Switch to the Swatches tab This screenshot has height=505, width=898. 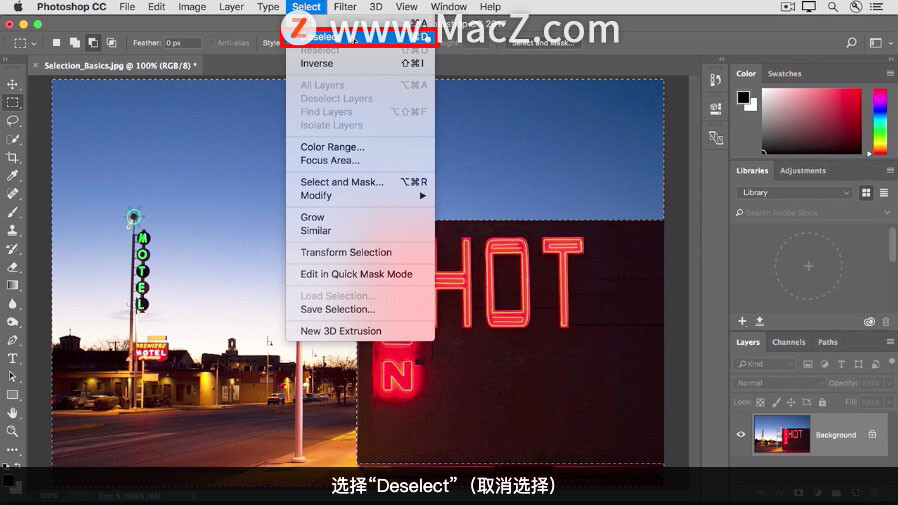(x=784, y=74)
